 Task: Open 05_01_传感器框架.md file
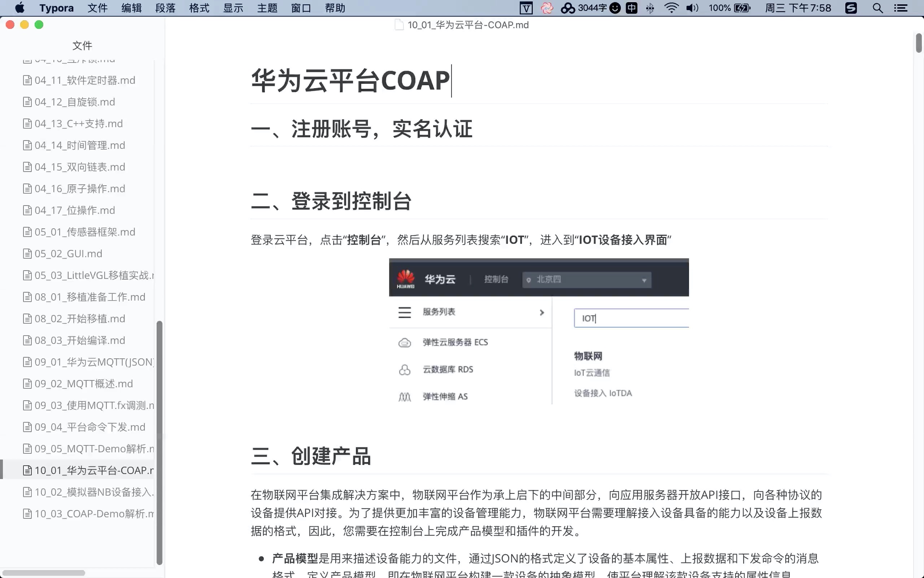(x=79, y=232)
